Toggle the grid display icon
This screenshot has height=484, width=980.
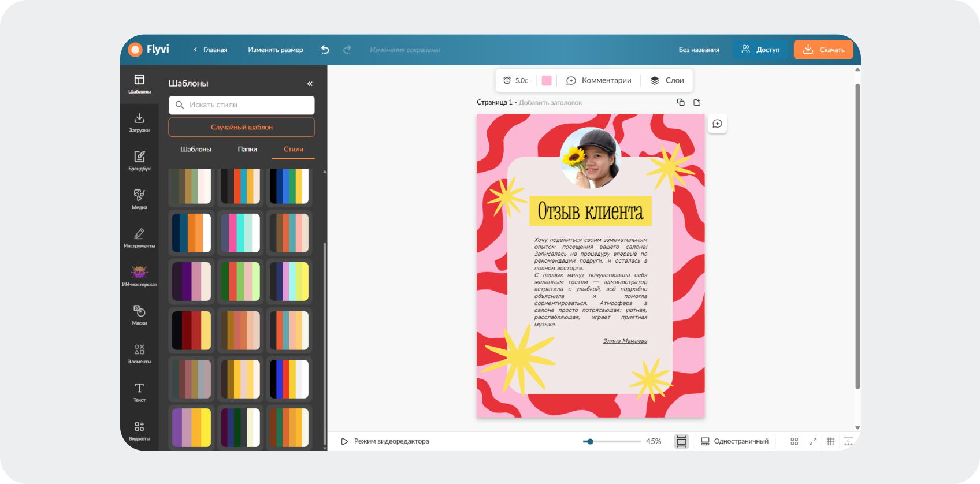[830, 441]
